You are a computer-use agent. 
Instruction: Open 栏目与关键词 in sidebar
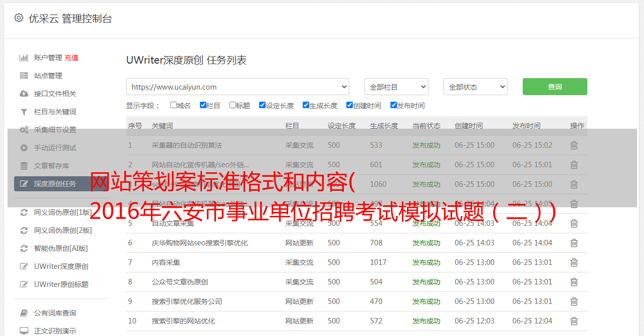pyautogui.click(x=55, y=112)
